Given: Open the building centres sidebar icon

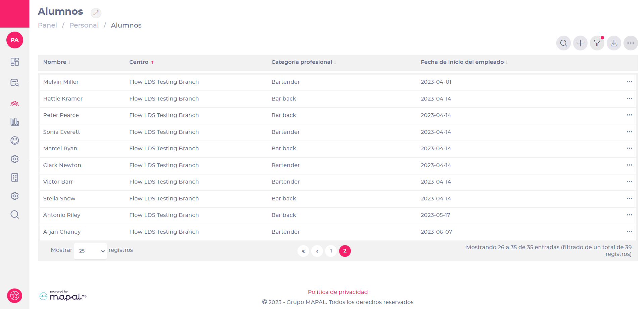Looking at the screenshot, I should (x=15, y=178).
